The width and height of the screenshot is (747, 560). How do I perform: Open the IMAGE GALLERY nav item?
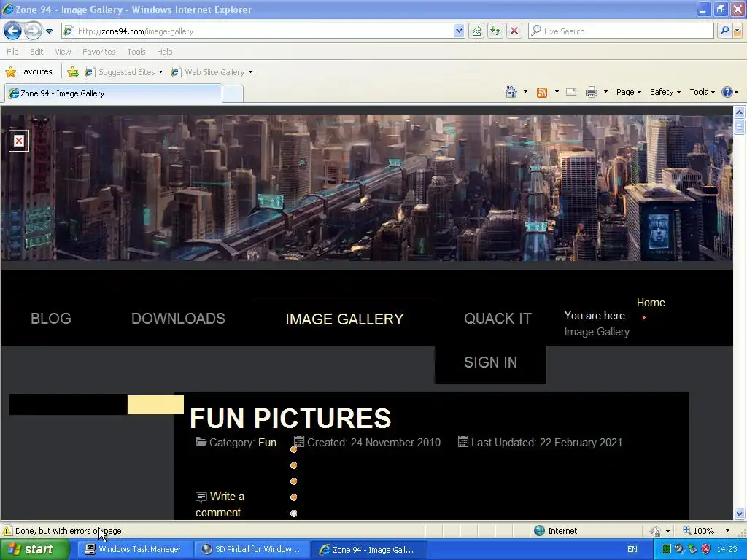point(344,319)
